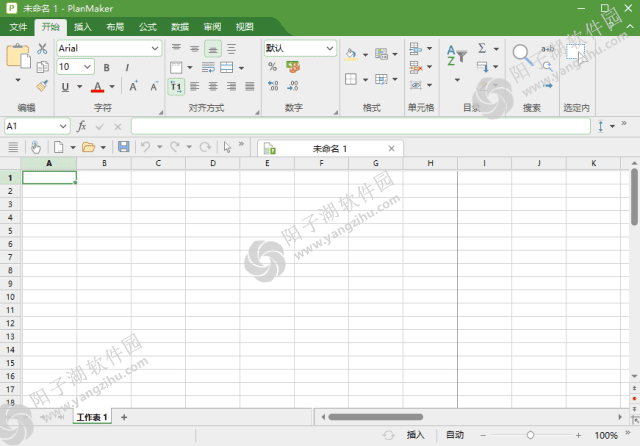This screenshot has width=640, height=446.
Task: Align cell content to top
Action: click(x=176, y=48)
